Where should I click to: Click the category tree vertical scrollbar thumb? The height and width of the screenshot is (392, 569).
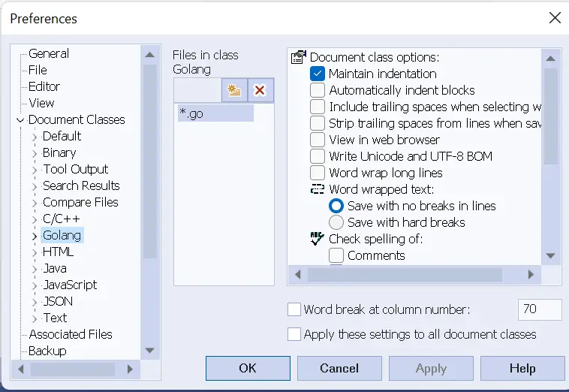click(x=149, y=161)
